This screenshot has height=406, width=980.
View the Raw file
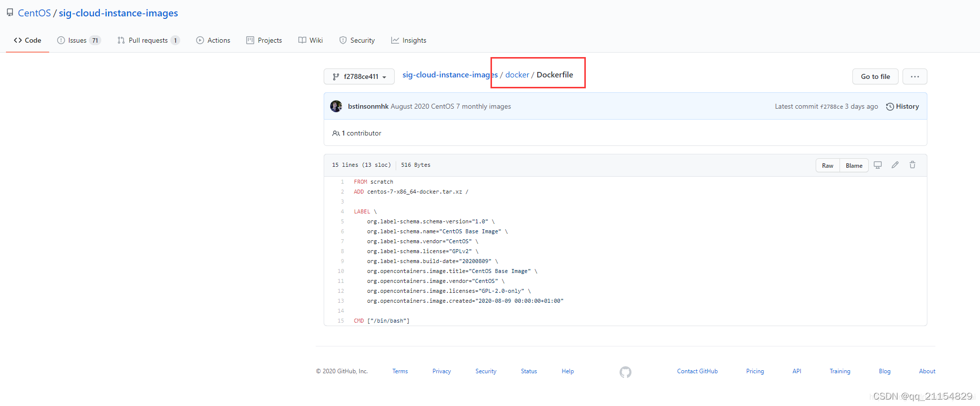[x=828, y=165]
